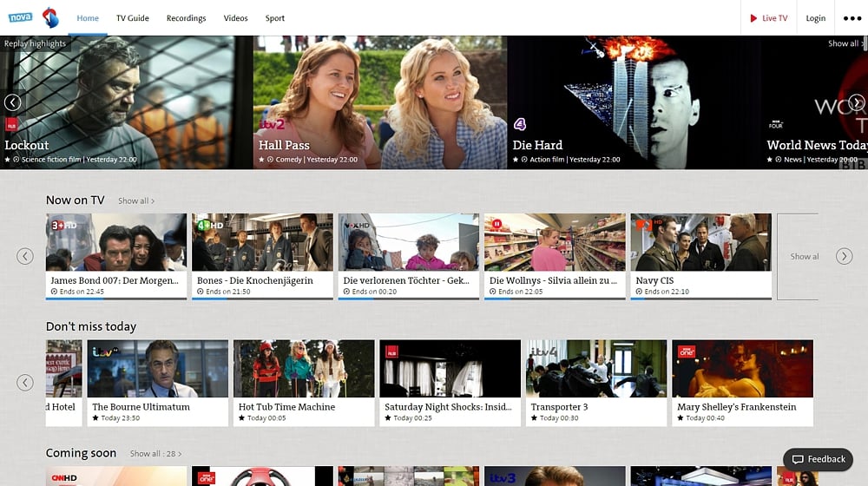Image resolution: width=868 pixels, height=486 pixels.
Task: Click the Live TV play icon
Action: pyautogui.click(x=753, y=18)
